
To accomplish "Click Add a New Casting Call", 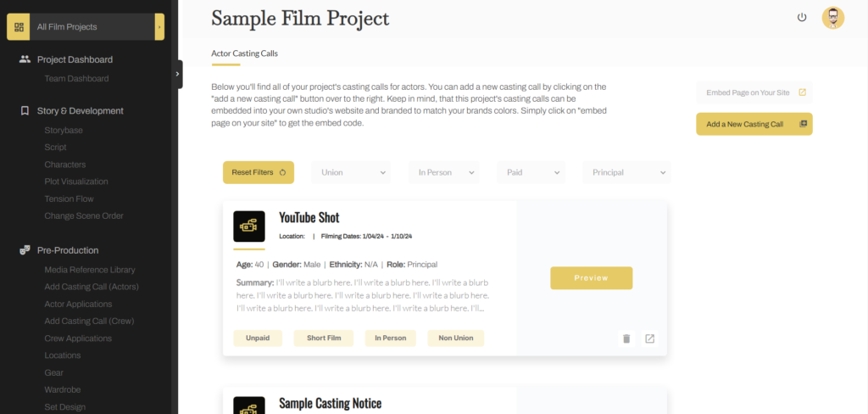I will [x=754, y=124].
